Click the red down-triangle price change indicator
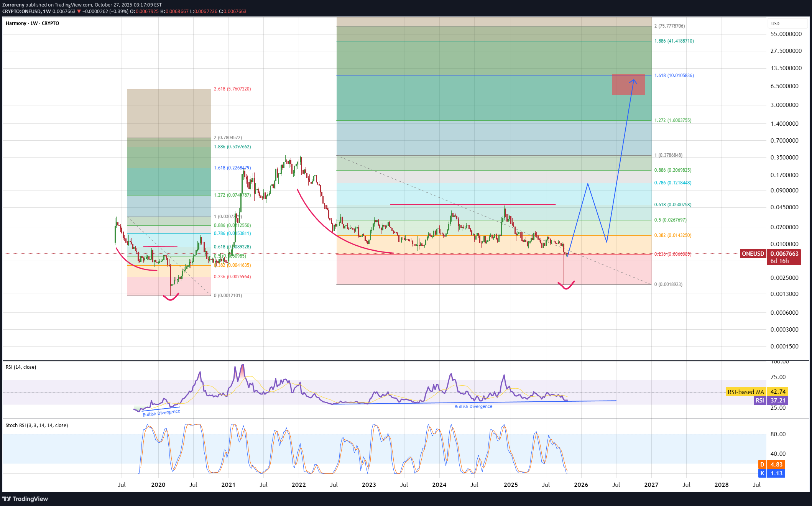The width and height of the screenshot is (812, 506). [x=79, y=11]
